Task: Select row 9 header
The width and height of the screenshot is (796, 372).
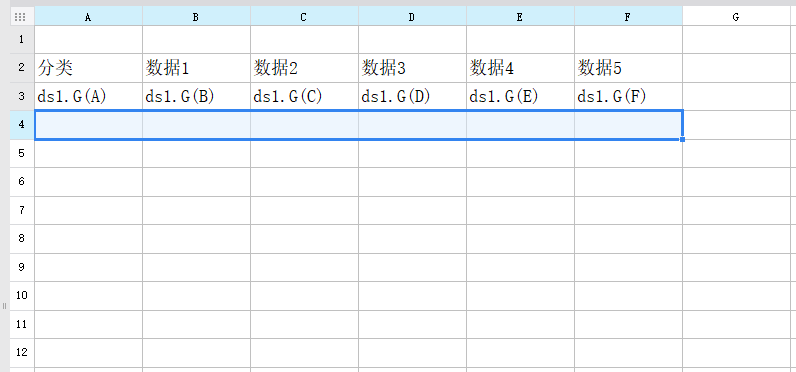Action: pyautogui.click(x=22, y=267)
